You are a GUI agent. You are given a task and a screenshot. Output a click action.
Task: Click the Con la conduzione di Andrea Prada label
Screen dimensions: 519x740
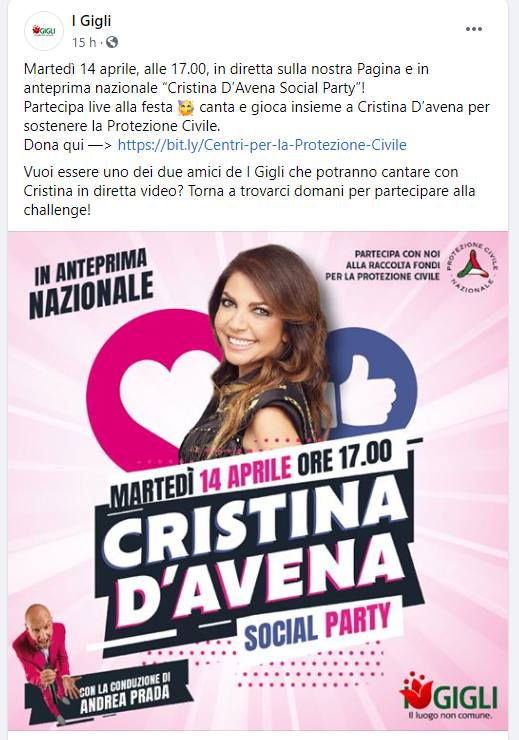click(124, 693)
